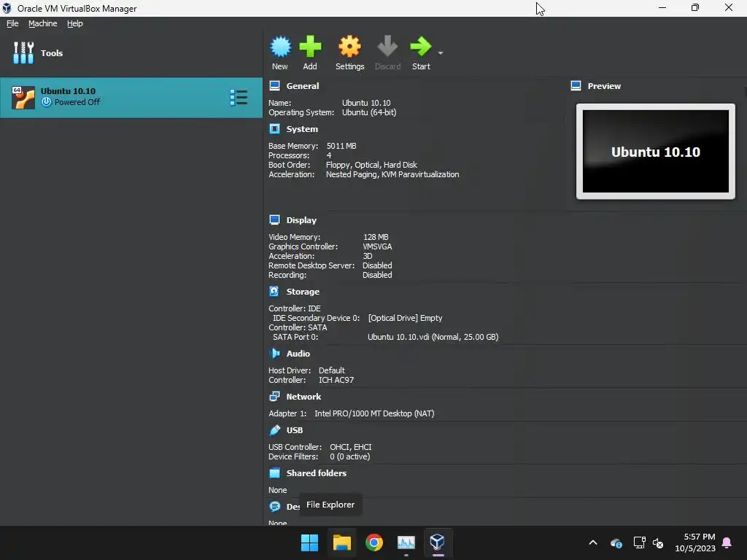Click the Preview section monitor icon
The width and height of the screenshot is (747, 560).
tap(576, 86)
